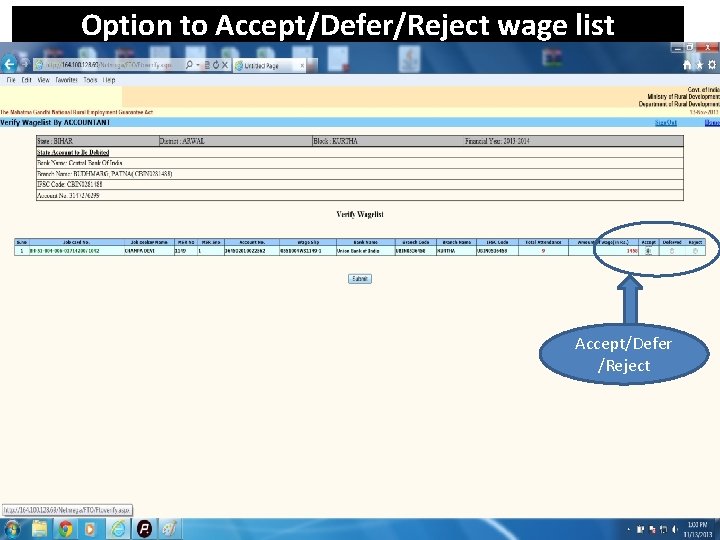Open the browser Home icon
Viewport: 720px width, 540px height.
(x=687, y=65)
